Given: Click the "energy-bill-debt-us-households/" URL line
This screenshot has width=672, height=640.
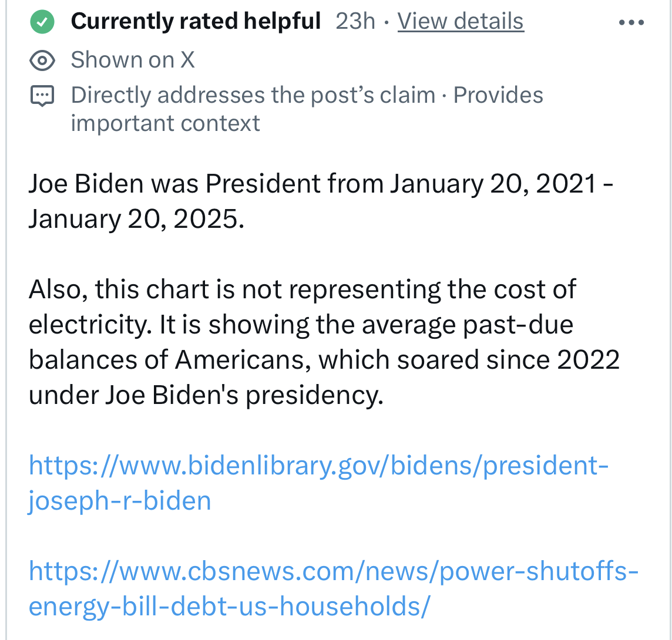Looking at the screenshot, I should (230, 605).
